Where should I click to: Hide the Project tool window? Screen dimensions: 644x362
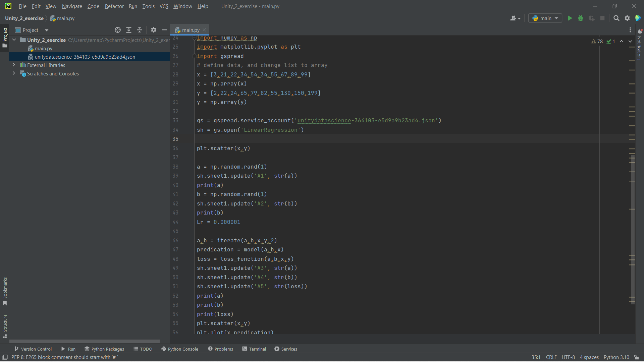164,30
